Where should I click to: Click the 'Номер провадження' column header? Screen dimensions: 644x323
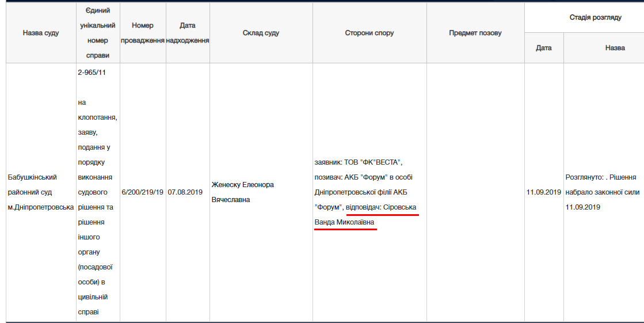[143, 33]
